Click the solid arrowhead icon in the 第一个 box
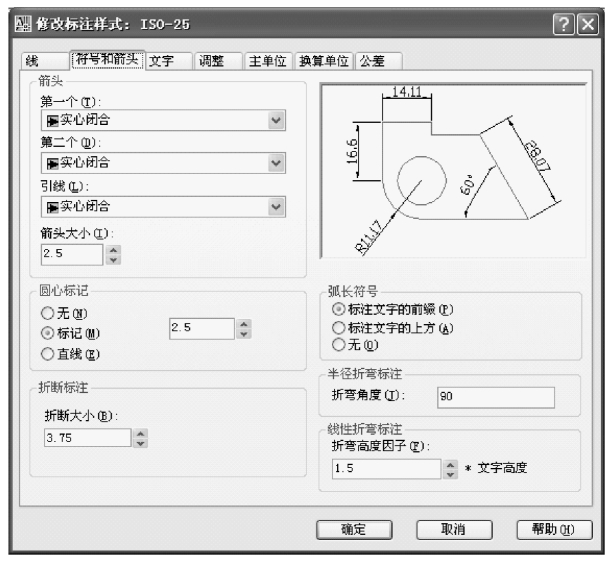The image size is (611, 561). [x=52, y=121]
